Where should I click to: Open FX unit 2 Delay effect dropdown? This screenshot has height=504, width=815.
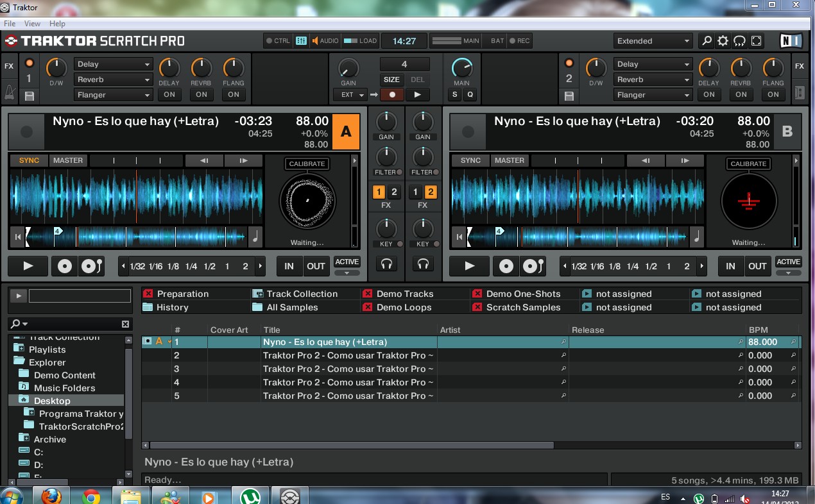(x=653, y=64)
